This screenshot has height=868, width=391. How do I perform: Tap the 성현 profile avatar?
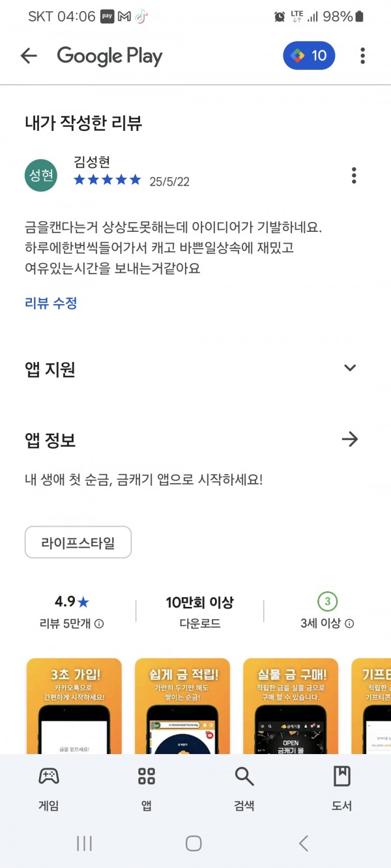coord(41,175)
